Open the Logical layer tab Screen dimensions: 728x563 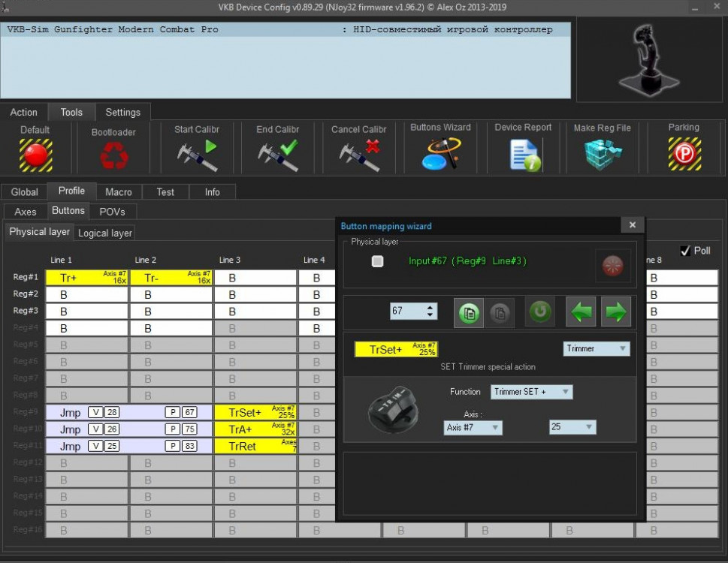tap(105, 233)
